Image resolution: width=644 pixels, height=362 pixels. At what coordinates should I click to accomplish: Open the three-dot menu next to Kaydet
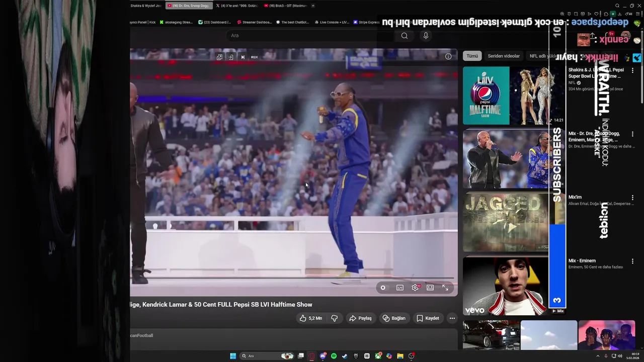coord(452,318)
